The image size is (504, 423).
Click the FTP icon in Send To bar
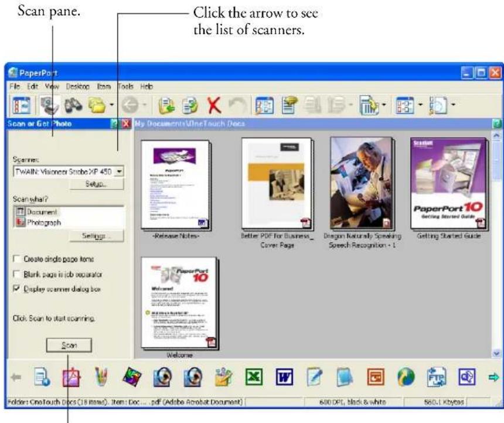pyautogui.click(x=436, y=377)
